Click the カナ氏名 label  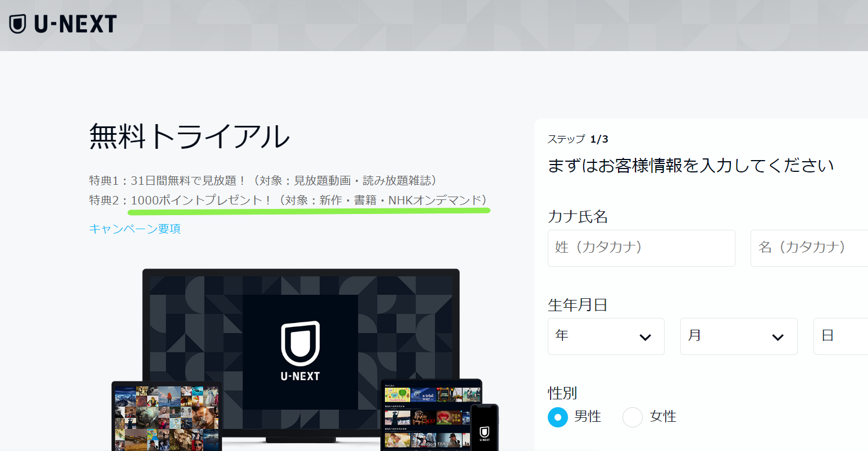coord(578,216)
